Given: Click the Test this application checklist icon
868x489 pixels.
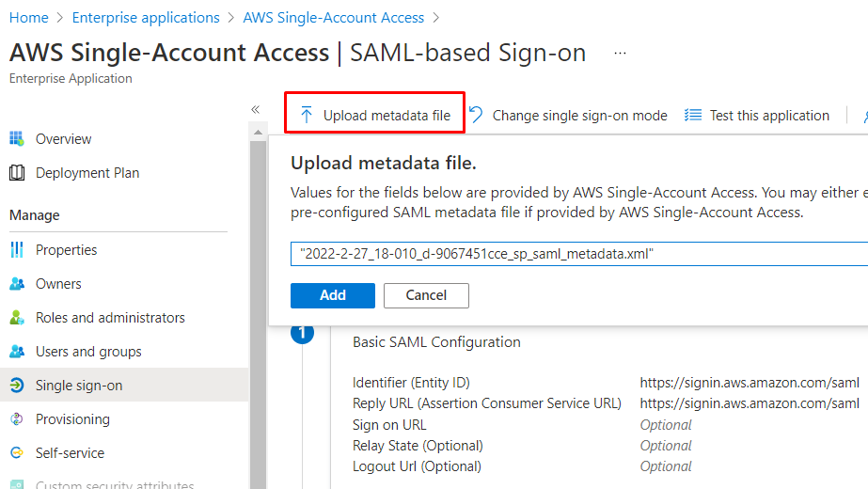Looking at the screenshot, I should [x=693, y=116].
